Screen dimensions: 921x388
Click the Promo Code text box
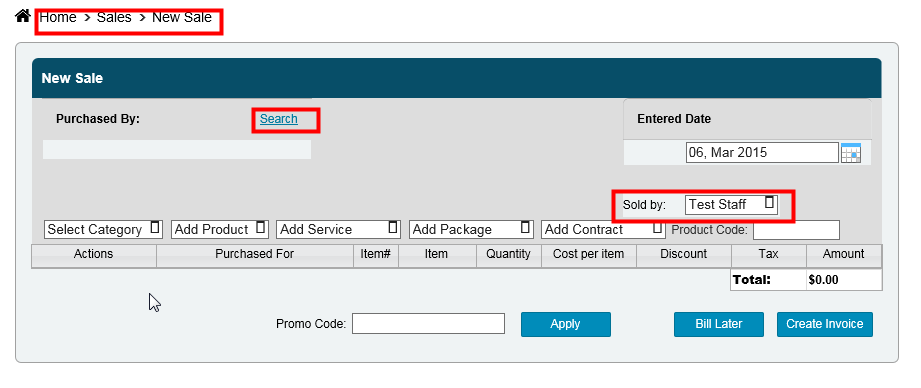coord(428,323)
